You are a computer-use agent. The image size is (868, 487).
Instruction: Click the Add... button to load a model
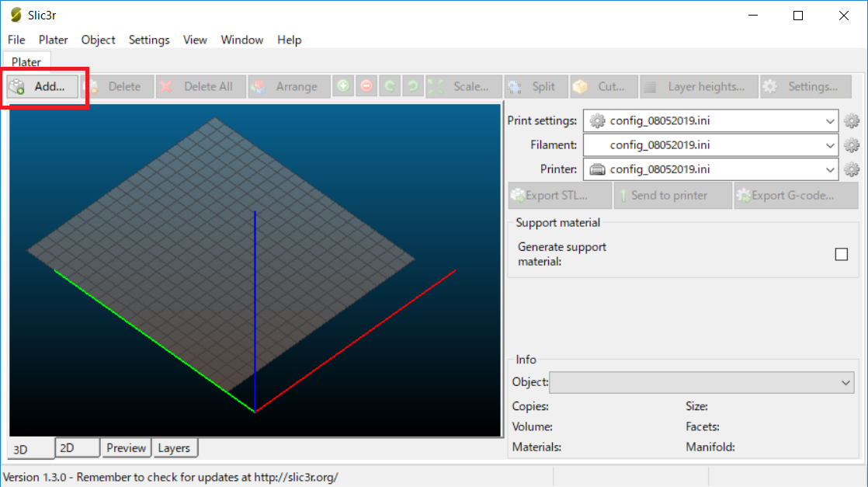pyautogui.click(x=43, y=86)
